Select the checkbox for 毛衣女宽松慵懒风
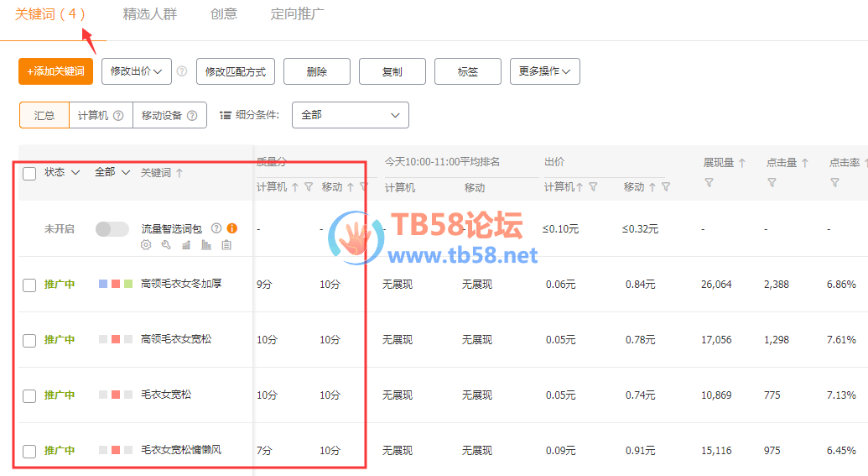This screenshot has height=476, width=868. pyautogui.click(x=29, y=452)
